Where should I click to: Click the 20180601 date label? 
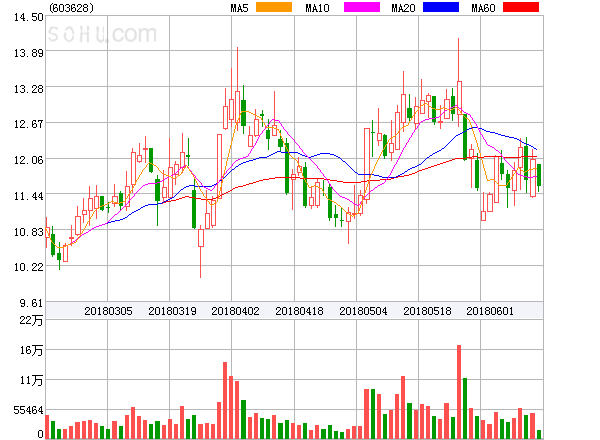[x=490, y=311]
